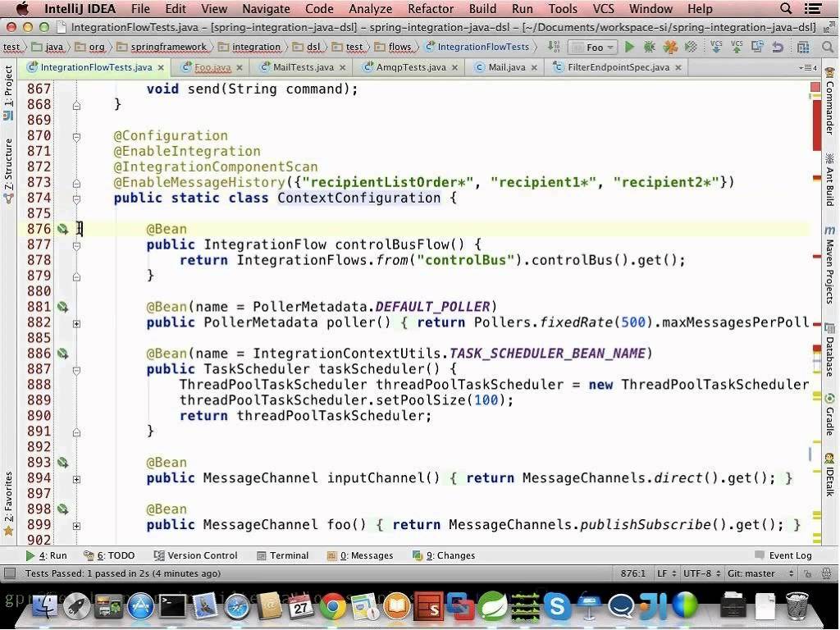
Task: Click the Make Project binary icon
Action: tap(554, 47)
